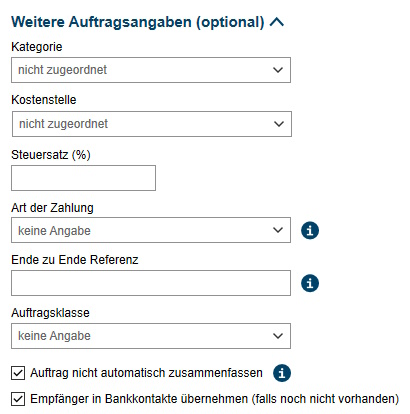
Task: Focus the Ende zu Ende Referenz field
Action: pyautogui.click(x=151, y=283)
